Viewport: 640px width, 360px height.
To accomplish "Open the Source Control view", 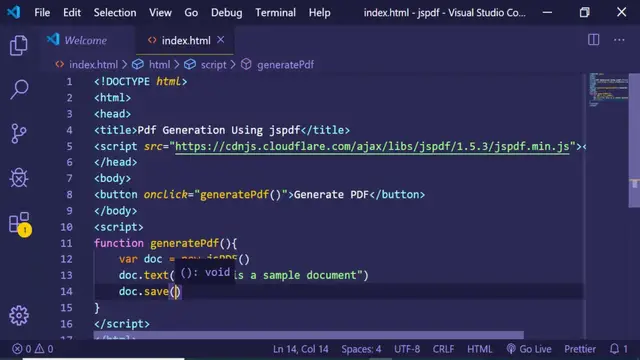I will [x=19, y=133].
